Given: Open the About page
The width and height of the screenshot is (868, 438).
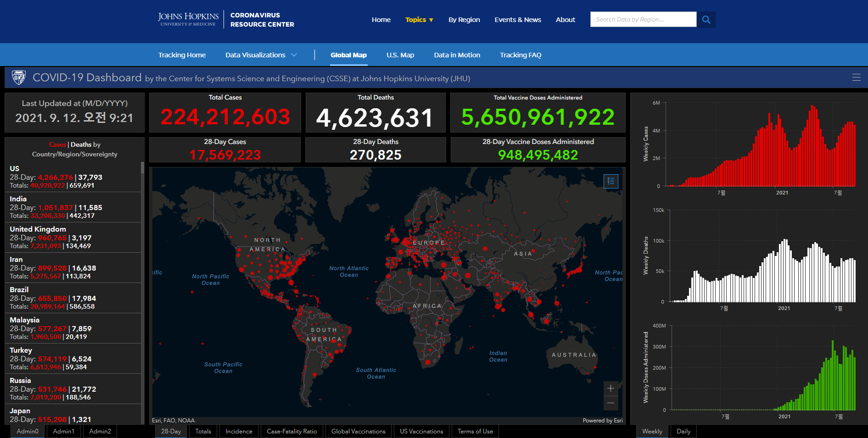Looking at the screenshot, I should tap(565, 20).
